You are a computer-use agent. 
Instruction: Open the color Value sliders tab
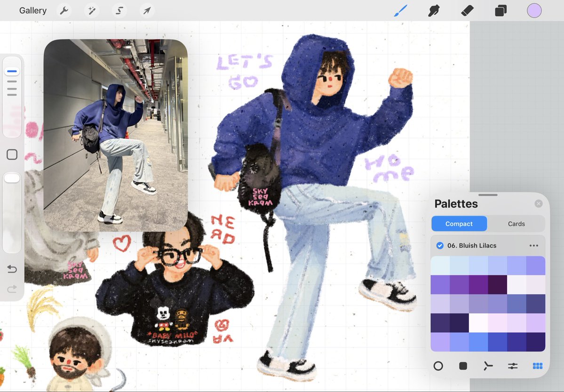tap(513, 366)
